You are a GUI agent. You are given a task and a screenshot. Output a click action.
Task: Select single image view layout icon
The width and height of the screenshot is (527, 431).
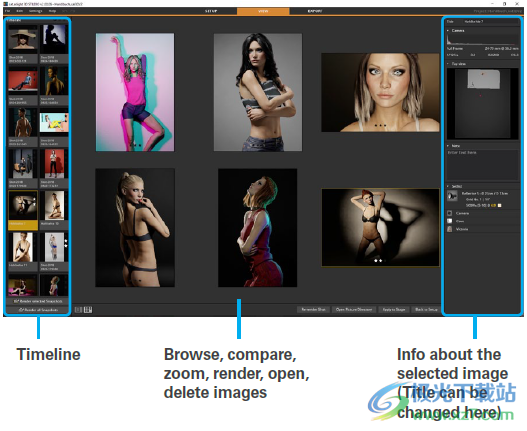(78, 310)
